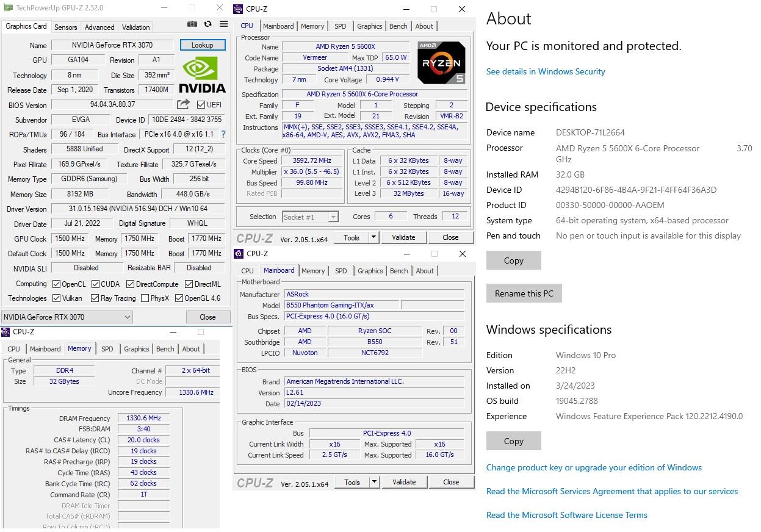Screen dimensions: 761x532
Task: Click the CAS# Latency value 20.0 clocks
Action: point(143,440)
